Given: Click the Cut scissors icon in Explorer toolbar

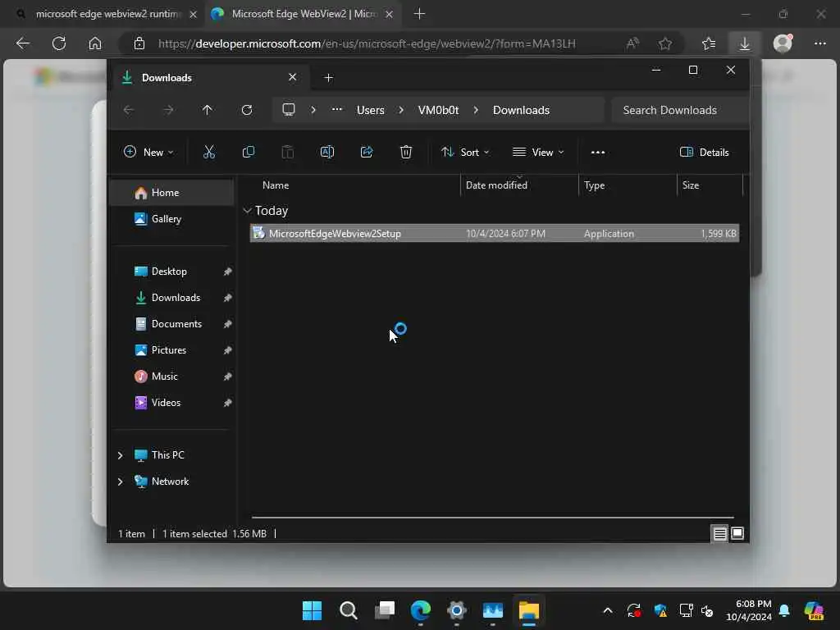Looking at the screenshot, I should pos(209,152).
